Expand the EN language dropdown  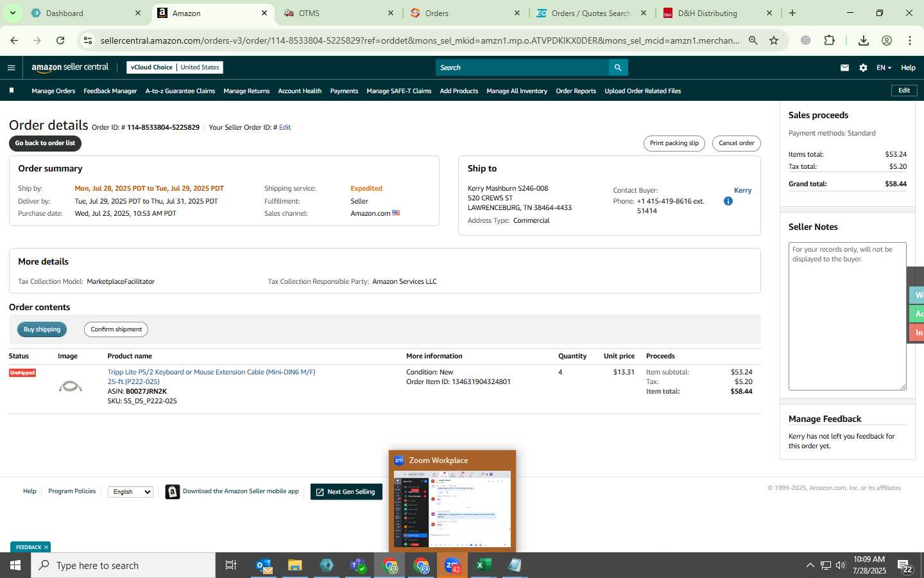click(x=884, y=67)
